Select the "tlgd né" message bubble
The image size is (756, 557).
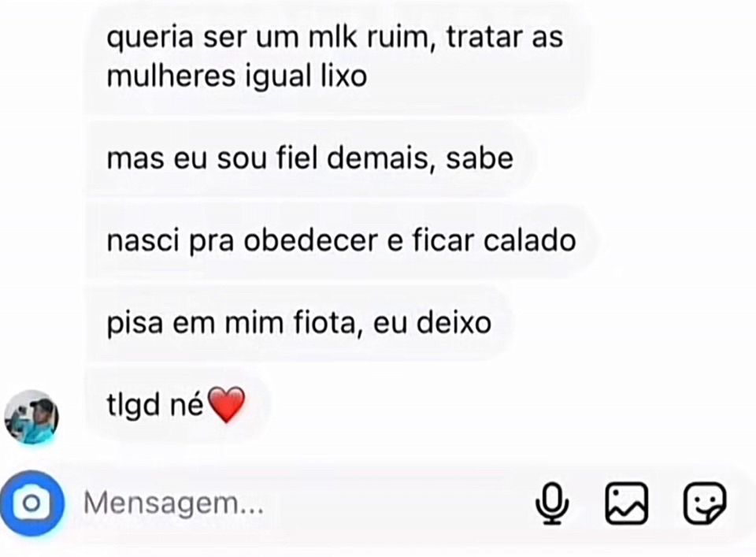click(177, 405)
